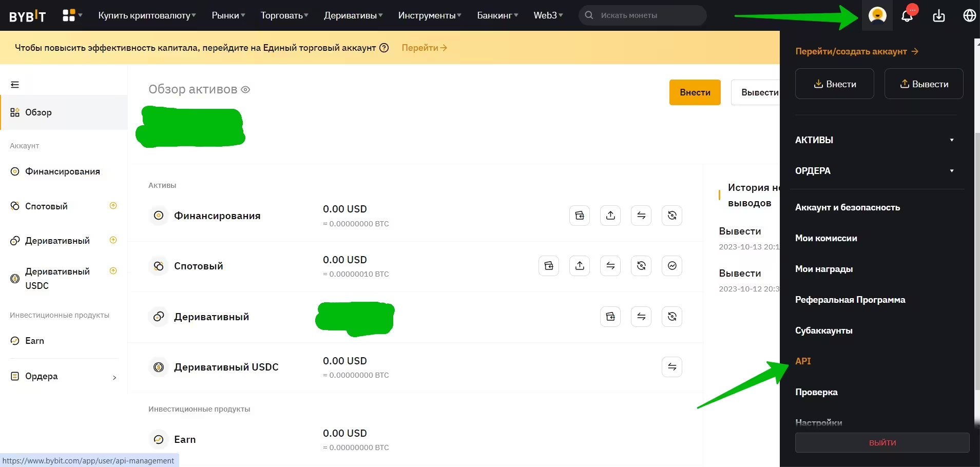Viewport: 980px width, 467px height.
Task: Select Обзор in left sidebar
Action: tap(64, 112)
